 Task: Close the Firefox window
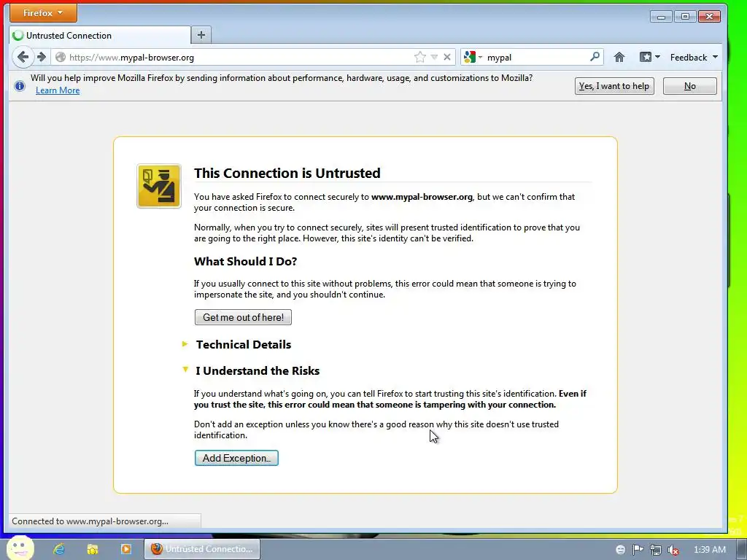click(x=709, y=17)
